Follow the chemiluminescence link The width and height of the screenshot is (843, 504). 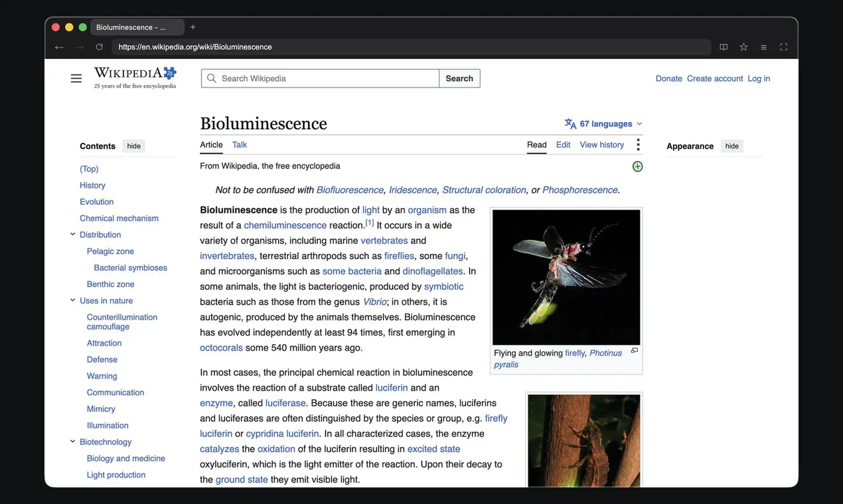(285, 225)
